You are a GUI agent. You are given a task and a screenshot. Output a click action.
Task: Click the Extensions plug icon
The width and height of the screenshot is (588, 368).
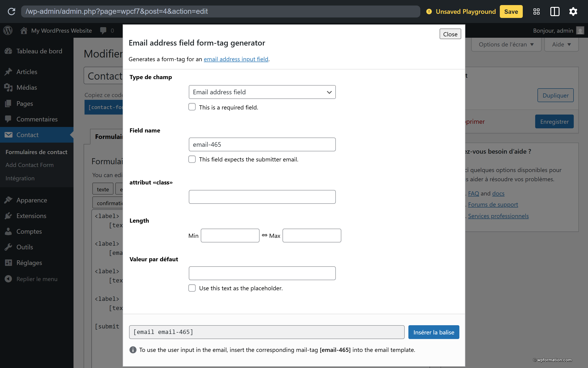[8, 216]
